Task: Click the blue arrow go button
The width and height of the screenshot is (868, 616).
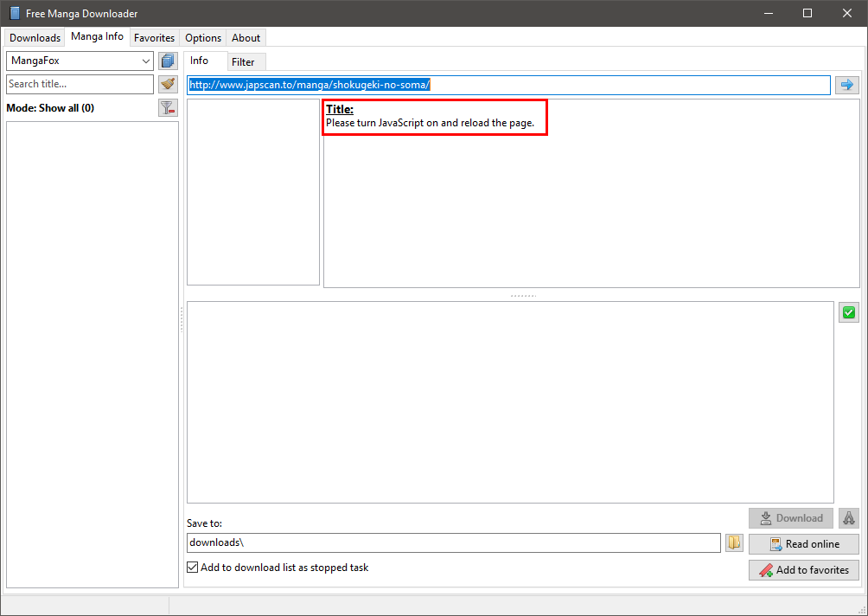Action: pyautogui.click(x=847, y=85)
